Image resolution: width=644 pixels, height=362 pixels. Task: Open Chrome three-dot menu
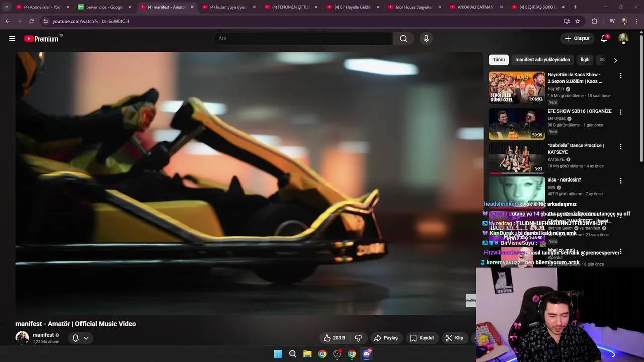[x=636, y=21]
